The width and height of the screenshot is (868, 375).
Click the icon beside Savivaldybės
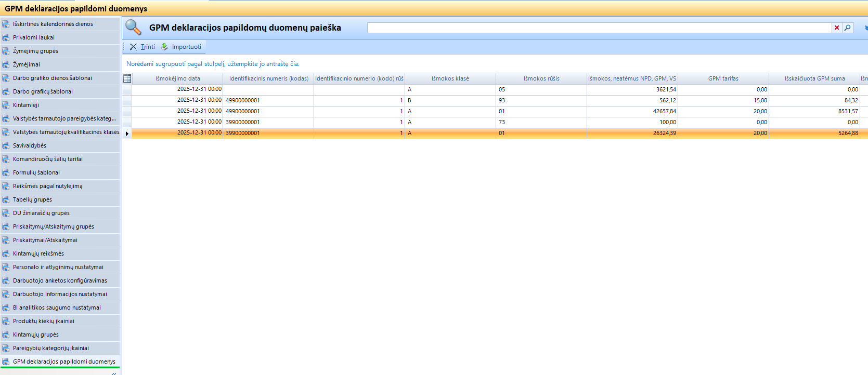[6, 145]
